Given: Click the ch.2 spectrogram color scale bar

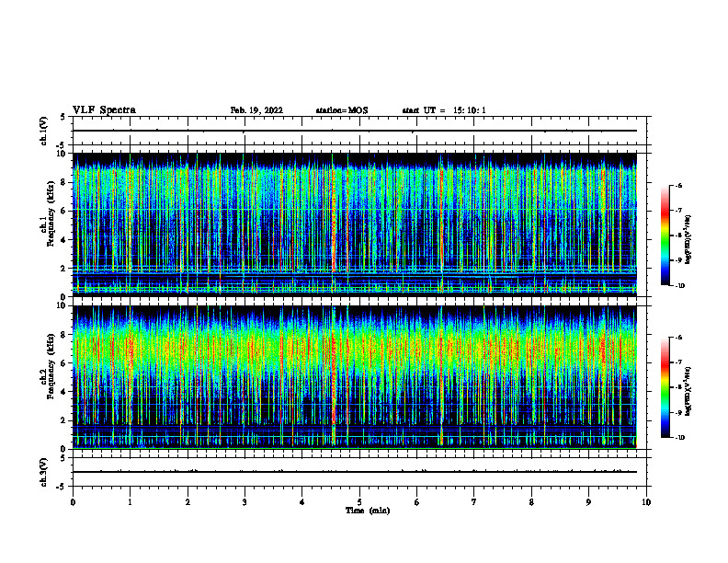Looking at the screenshot, I should (x=665, y=387).
